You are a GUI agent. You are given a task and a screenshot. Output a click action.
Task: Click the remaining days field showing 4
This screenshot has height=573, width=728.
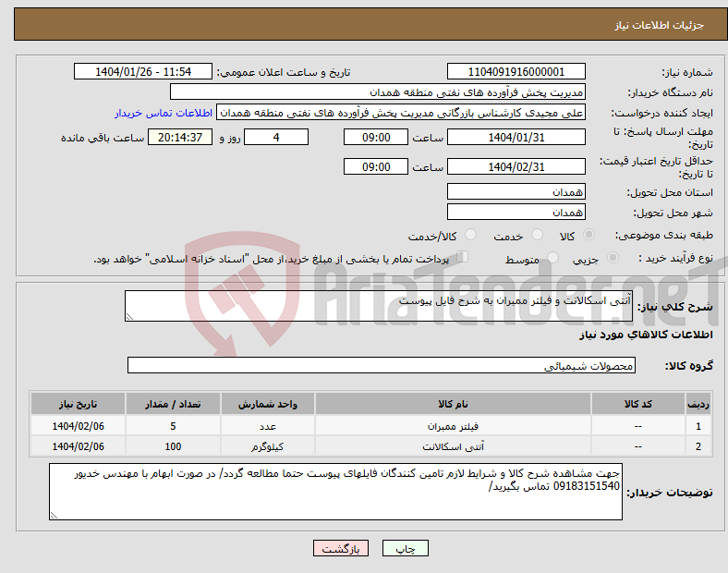coord(276,138)
